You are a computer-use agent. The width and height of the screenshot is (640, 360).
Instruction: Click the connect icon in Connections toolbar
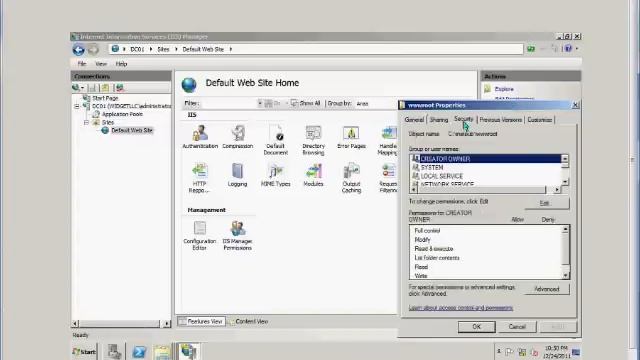78,88
